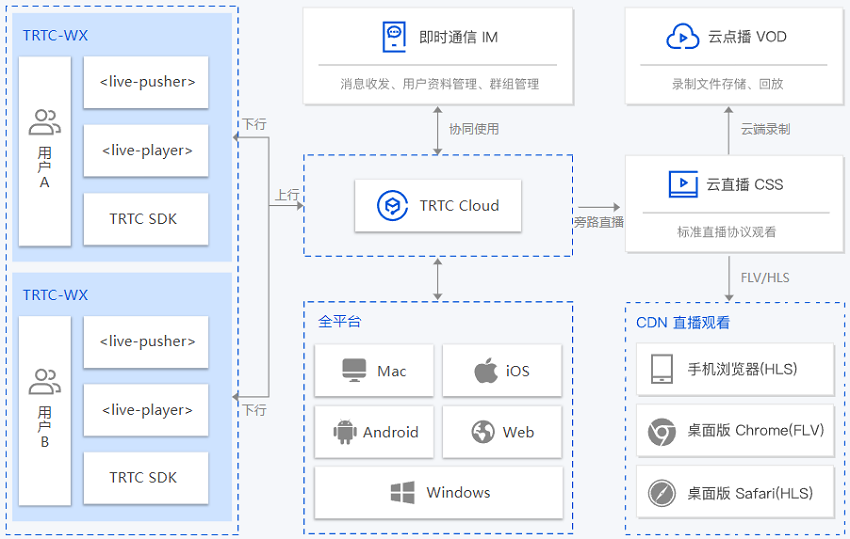Image resolution: width=850 pixels, height=539 pixels.
Task: Select the live-pusher box under 用户 A
Action: (146, 82)
